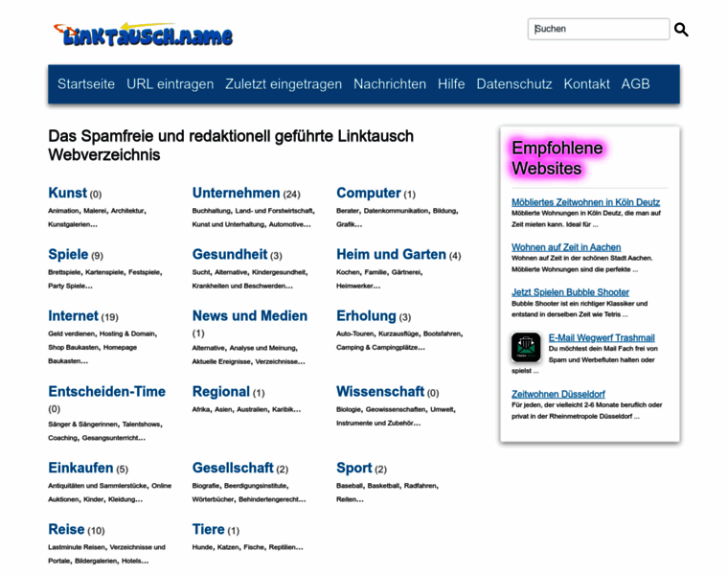Image resolution: width=728 pixels, height=575 pixels.
Task: Click Kurzausflüge under Erholung
Action: tap(398, 333)
